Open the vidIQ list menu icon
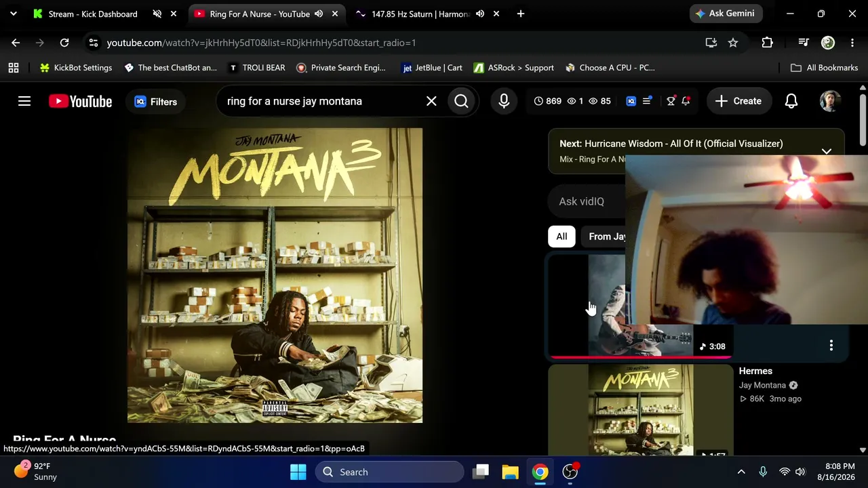868x488 pixels. click(x=647, y=101)
